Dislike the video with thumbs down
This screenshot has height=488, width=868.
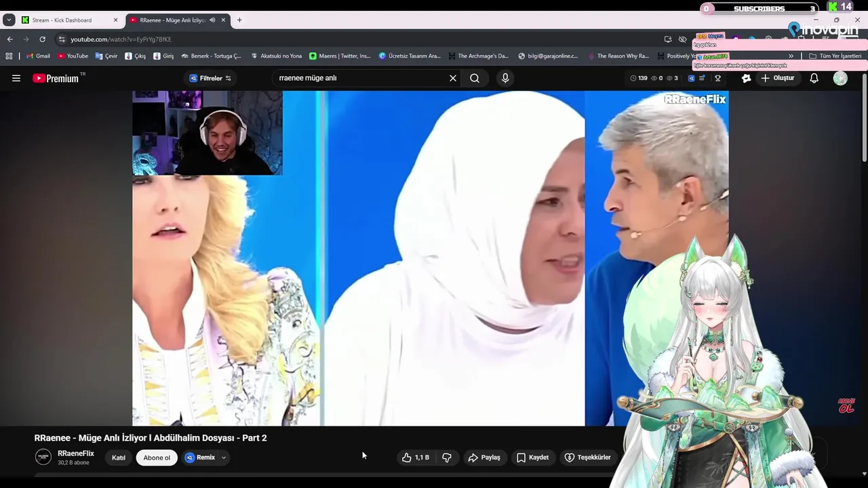click(x=447, y=457)
